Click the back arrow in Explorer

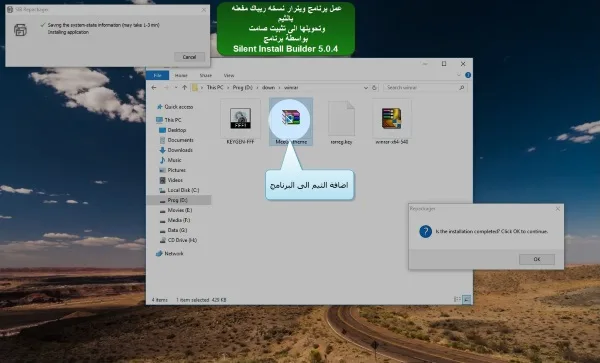(154, 88)
